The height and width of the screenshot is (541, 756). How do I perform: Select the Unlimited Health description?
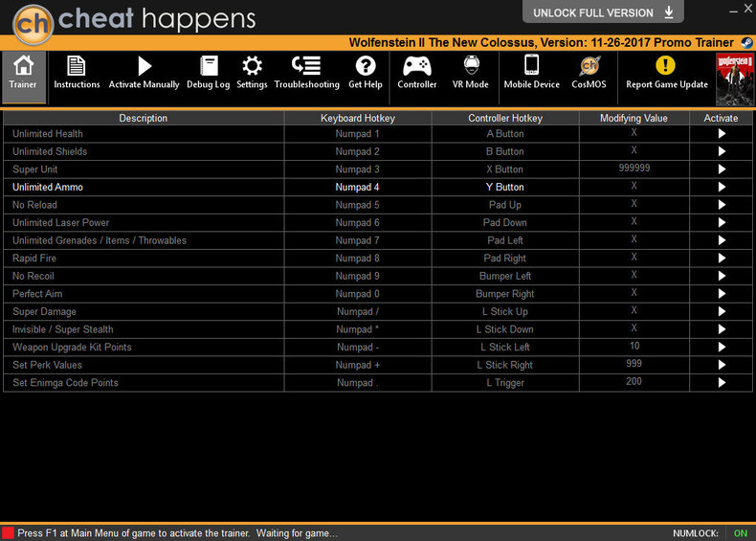coord(48,134)
